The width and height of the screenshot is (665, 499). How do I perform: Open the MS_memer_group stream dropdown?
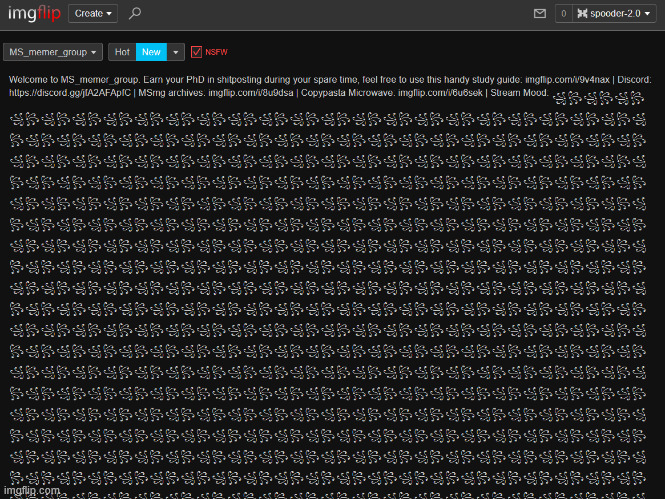point(53,52)
